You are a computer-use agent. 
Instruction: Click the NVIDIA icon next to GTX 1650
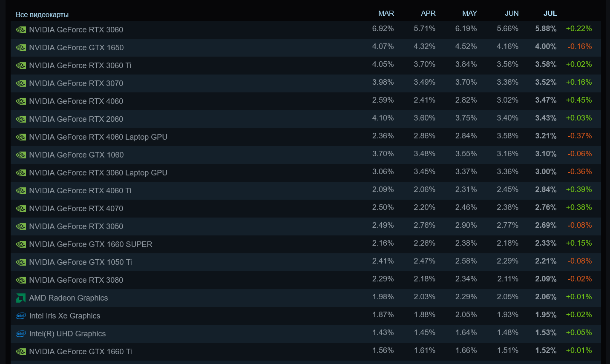point(21,48)
